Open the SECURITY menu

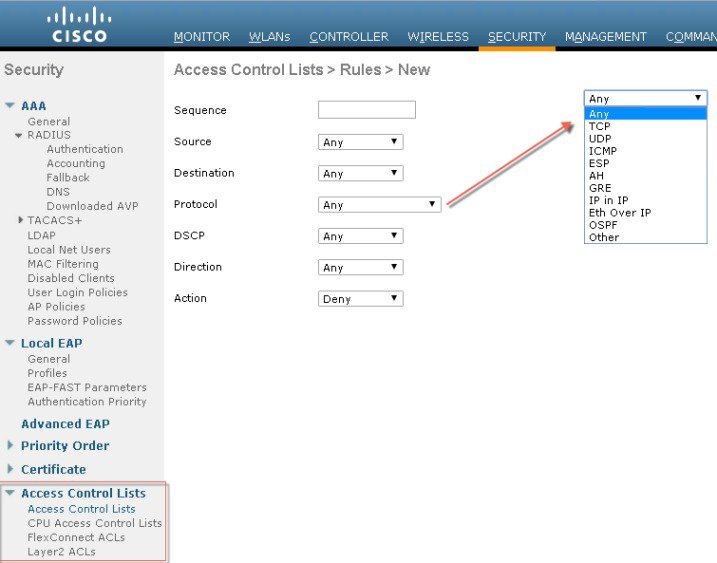(x=517, y=37)
